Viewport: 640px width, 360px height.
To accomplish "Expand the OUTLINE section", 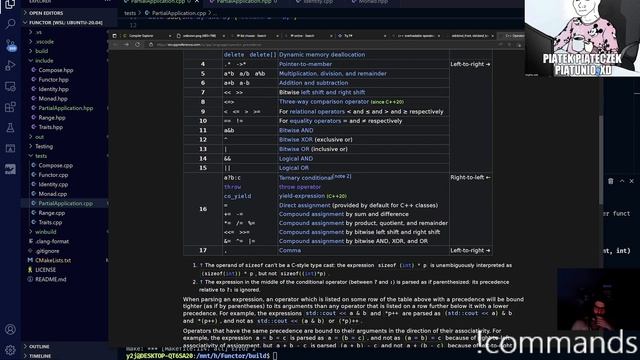I will [x=65, y=347].
